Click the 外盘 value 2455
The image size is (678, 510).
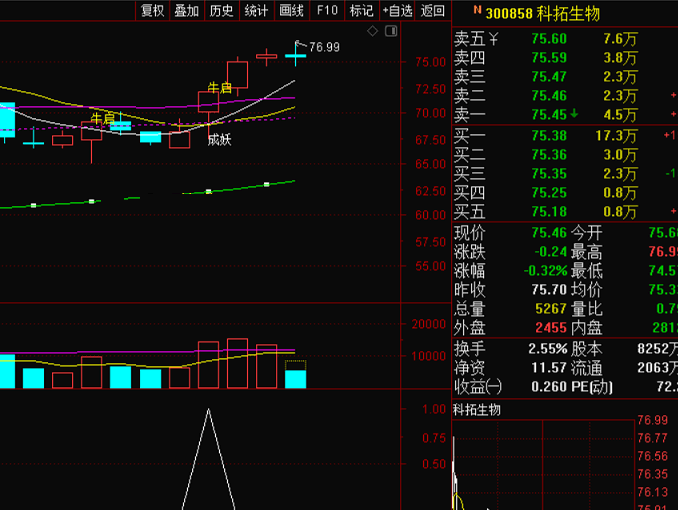pos(551,328)
